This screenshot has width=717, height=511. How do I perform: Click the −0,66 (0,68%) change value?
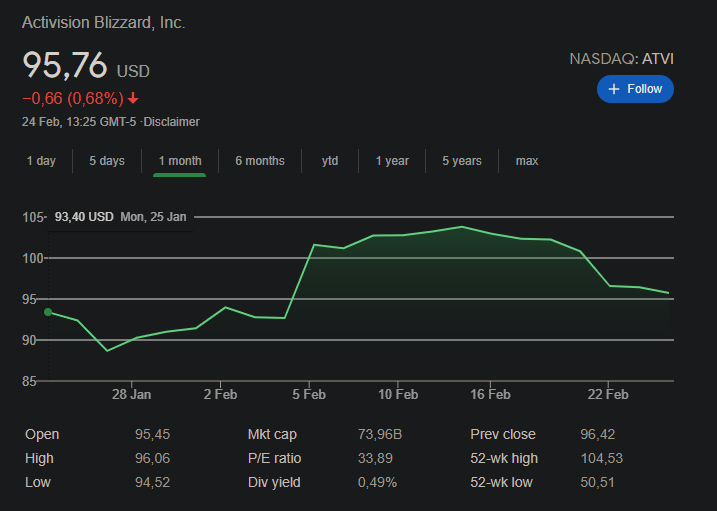[x=73, y=98]
